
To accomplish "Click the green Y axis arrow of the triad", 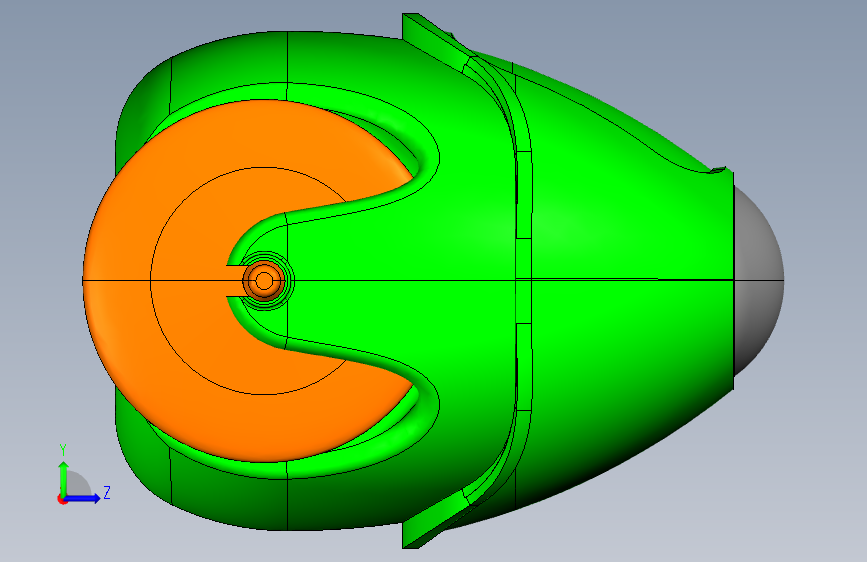I will coord(63,478).
